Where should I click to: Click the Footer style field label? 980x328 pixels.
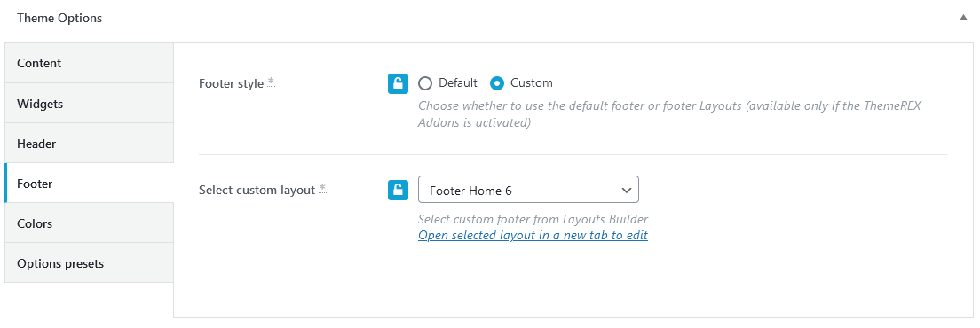click(x=232, y=83)
